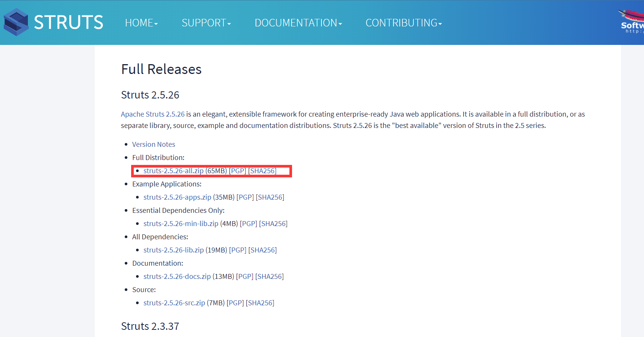The width and height of the screenshot is (644, 337).
Task: Open PGP signature for struts-2.5.26-apps.zip
Action: [x=245, y=197]
